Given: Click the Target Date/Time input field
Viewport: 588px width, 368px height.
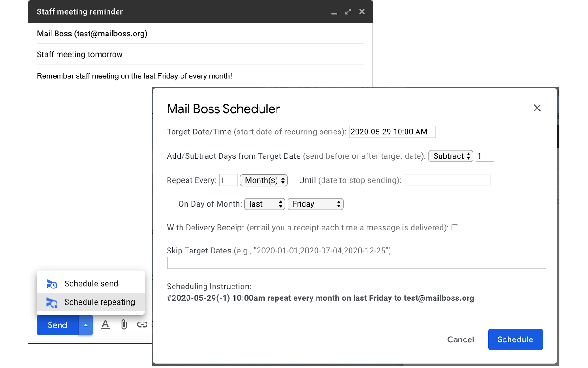Looking at the screenshot, I should click(392, 132).
